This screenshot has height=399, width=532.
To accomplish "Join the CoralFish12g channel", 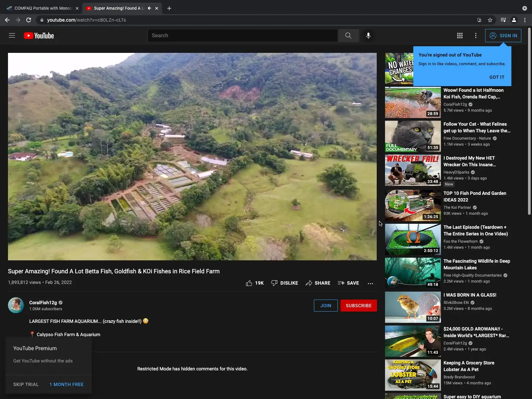I will pyautogui.click(x=326, y=306).
